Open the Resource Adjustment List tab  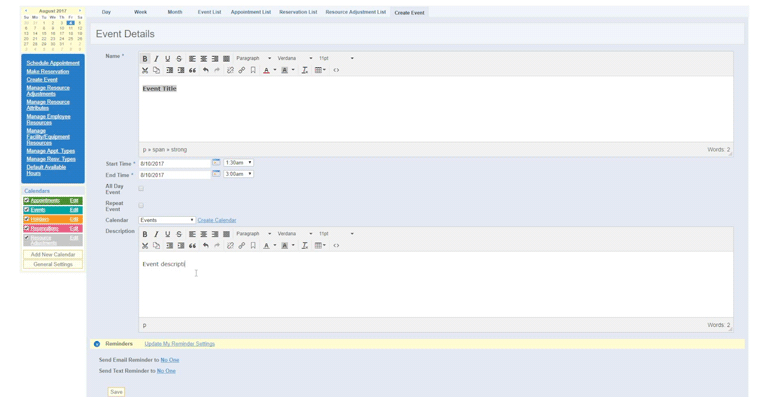click(x=356, y=12)
